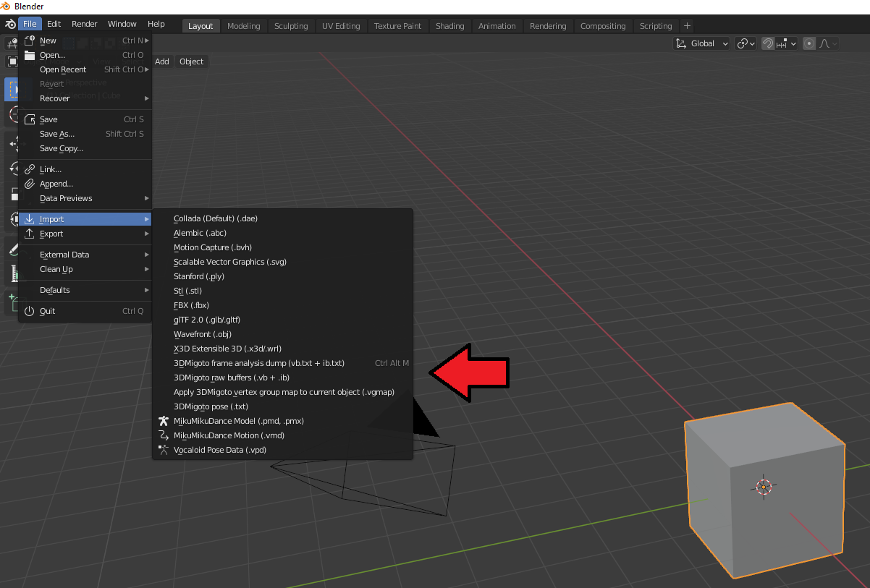This screenshot has width=870, height=588.
Task: Choose Save As... from File menu
Action: coord(85,134)
